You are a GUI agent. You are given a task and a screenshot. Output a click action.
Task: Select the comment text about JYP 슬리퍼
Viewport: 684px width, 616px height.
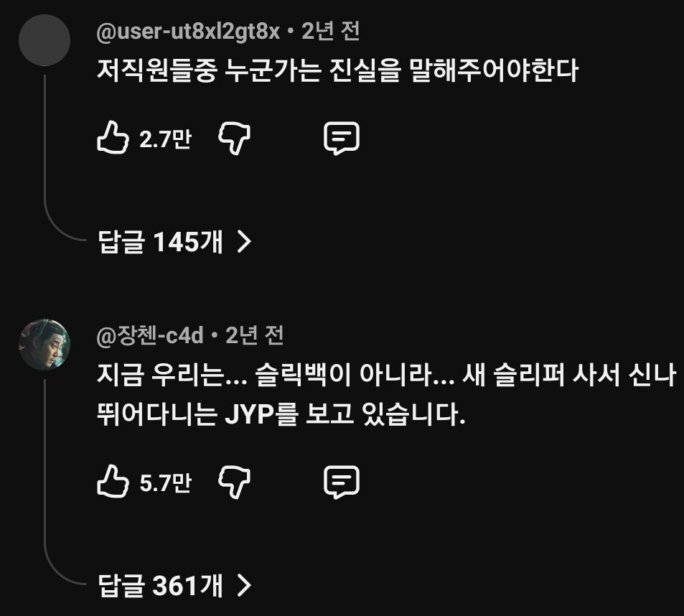(x=386, y=394)
